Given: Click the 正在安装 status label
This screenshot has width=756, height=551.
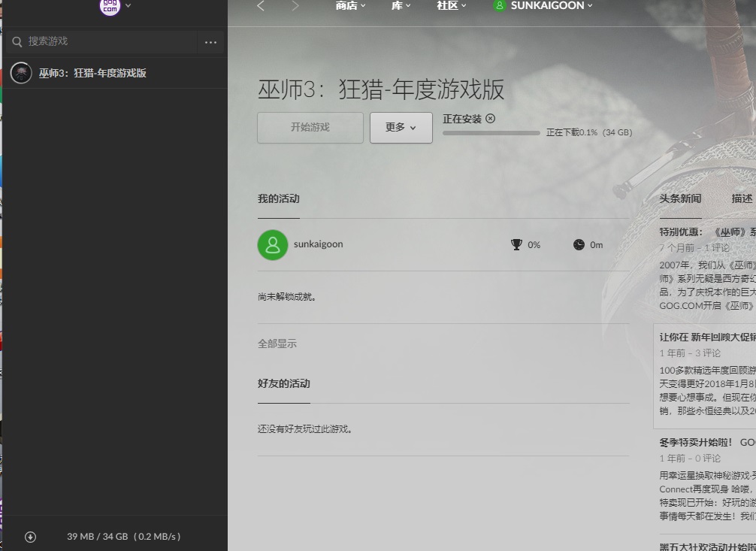Looking at the screenshot, I should (x=462, y=120).
